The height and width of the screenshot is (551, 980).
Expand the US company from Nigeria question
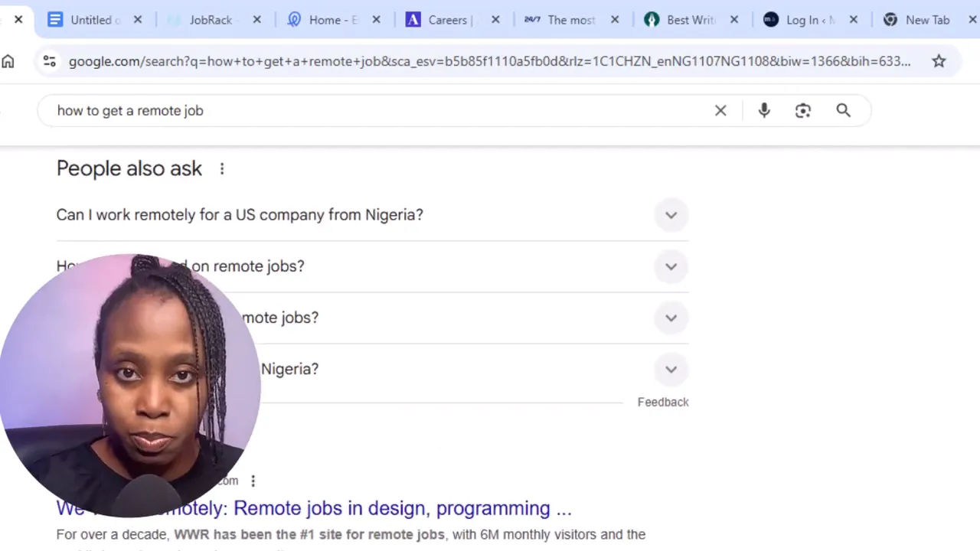[671, 215]
